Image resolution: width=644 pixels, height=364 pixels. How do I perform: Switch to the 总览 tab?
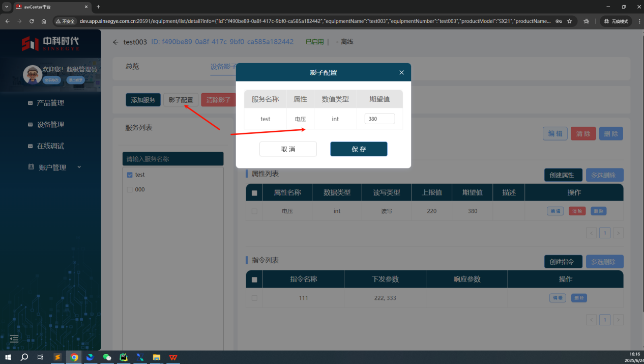tap(132, 67)
